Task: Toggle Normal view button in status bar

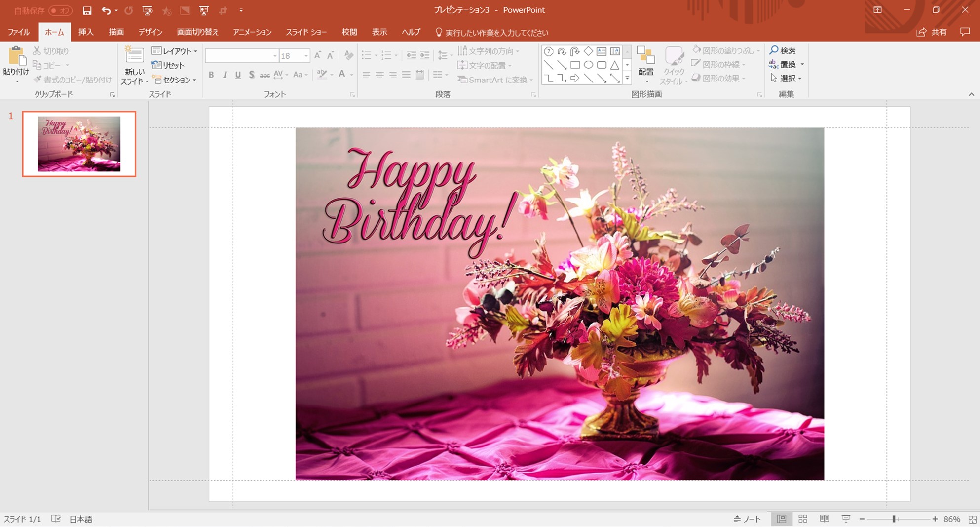Action: point(782,519)
